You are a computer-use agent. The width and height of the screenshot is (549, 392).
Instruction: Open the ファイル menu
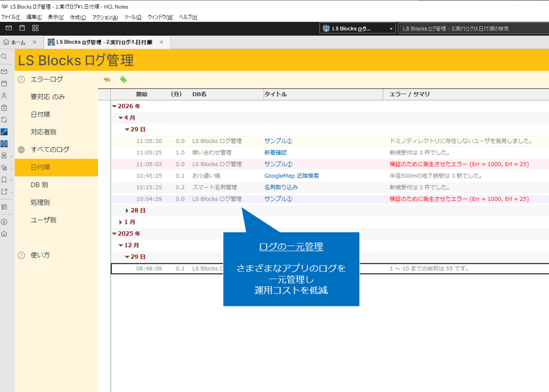coord(11,17)
